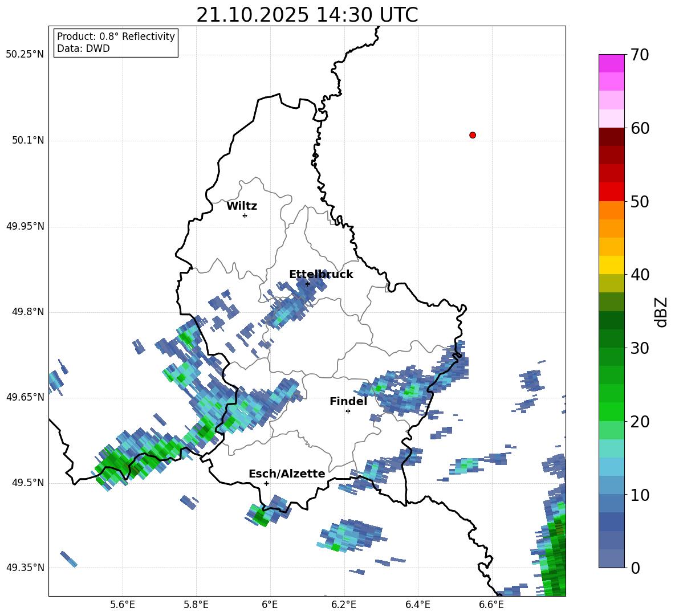Click the dark red swatch below 60 dBZ
This screenshot has height=616, width=675.
click(x=611, y=137)
